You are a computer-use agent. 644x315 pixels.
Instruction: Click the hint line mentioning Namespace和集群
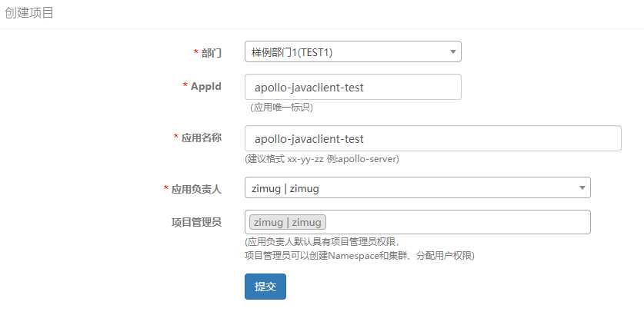pyautogui.click(x=359, y=255)
